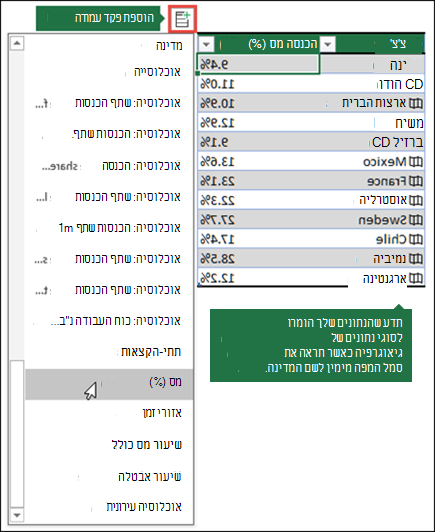Select the active cell showing 9.4%
435x532 pixels.
[x=259, y=64]
